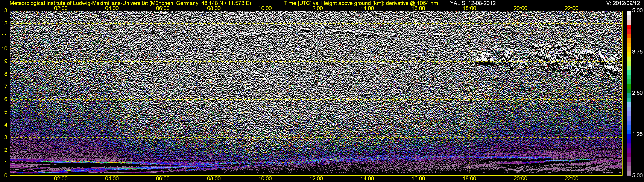Image resolution: width=644 pixels, height=182 pixels.
Task: Click the 08:00 label on the top time axis
Action: (x=214, y=8)
